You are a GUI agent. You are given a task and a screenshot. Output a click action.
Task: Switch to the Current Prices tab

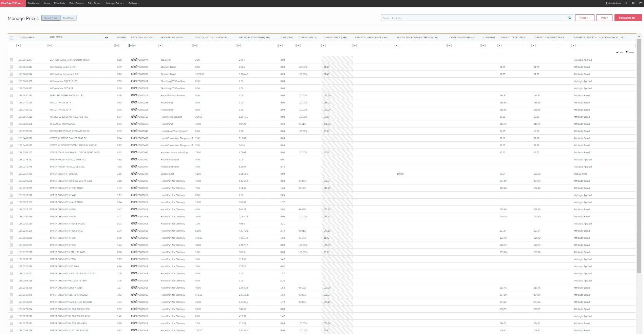click(51, 18)
